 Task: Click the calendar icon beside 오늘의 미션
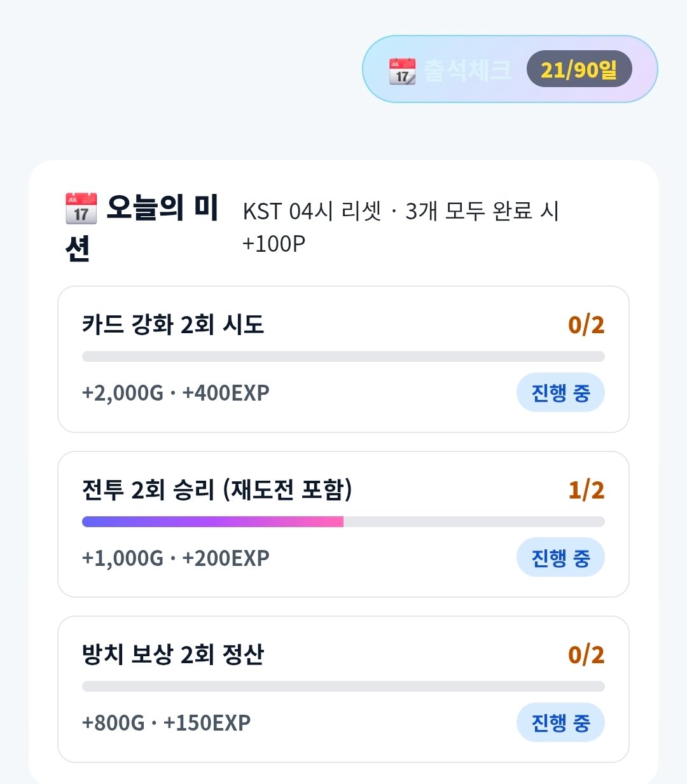point(81,209)
